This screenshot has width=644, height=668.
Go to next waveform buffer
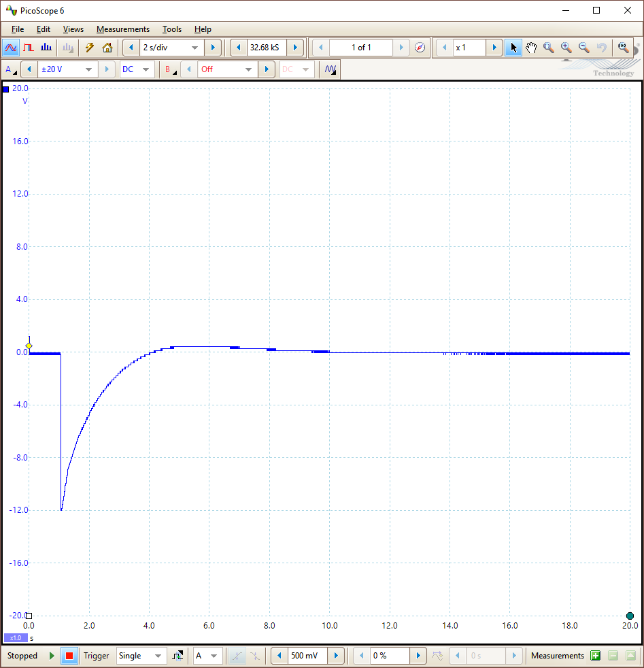tap(401, 48)
